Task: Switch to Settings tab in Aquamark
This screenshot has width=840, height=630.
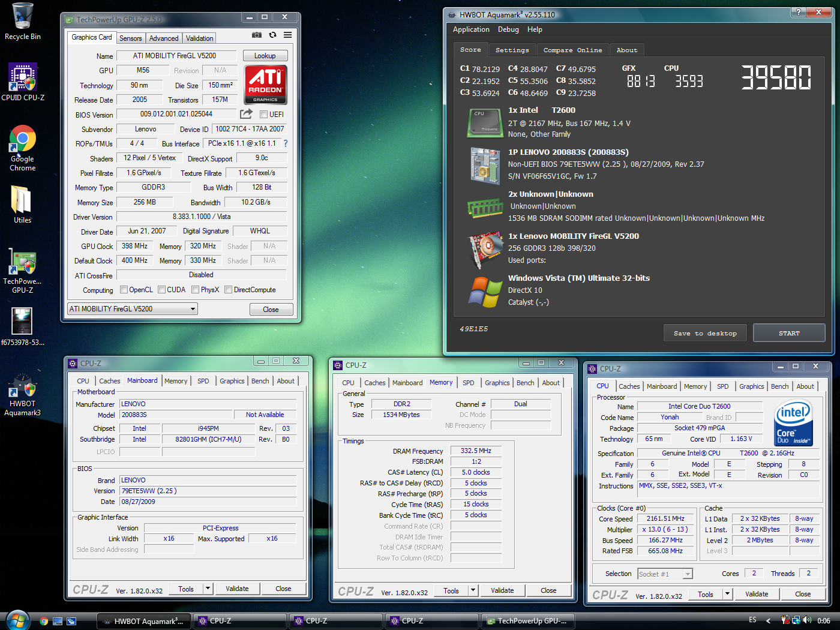Action: point(512,50)
